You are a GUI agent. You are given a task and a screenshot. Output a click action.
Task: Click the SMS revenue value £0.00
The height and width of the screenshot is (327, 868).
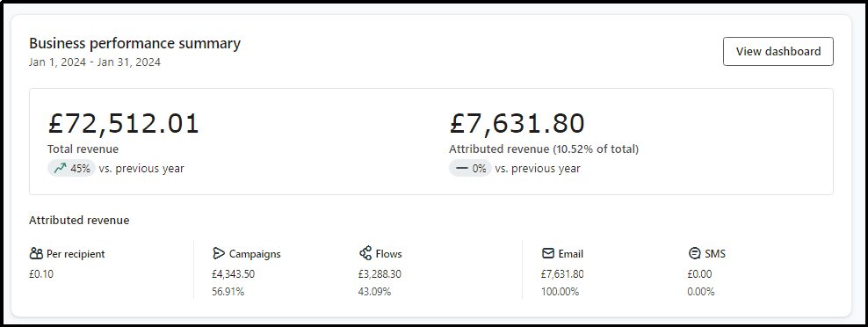[699, 273]
